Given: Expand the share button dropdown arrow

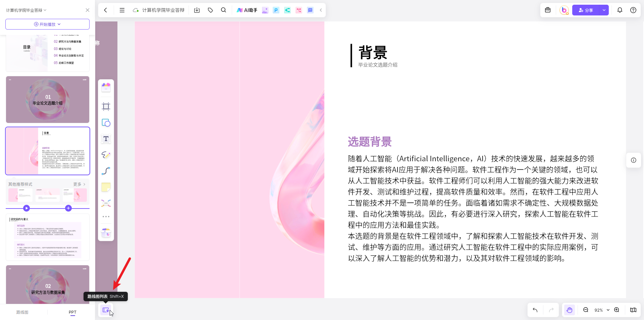Looking at the screenshot, I should click(604, 10).
